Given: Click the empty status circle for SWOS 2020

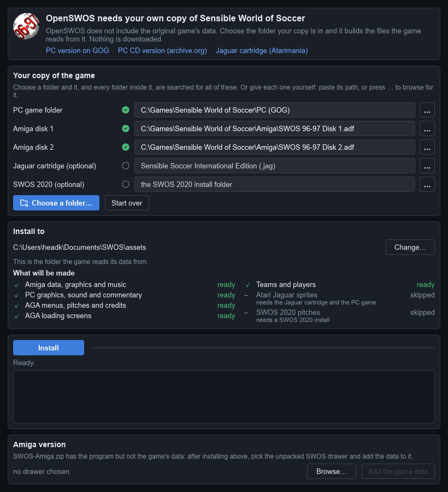Looking at the screenshot, I should click(x=126, y=184).
